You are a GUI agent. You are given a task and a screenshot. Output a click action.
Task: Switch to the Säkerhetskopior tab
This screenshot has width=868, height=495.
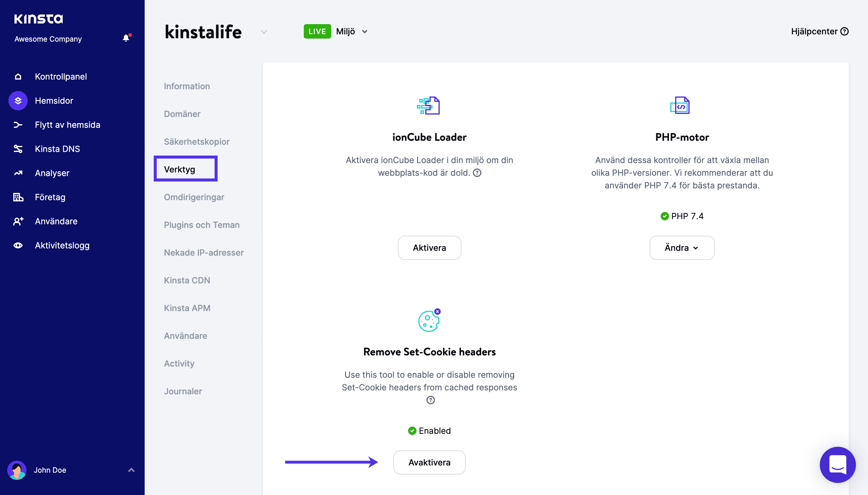click(197, 142)
